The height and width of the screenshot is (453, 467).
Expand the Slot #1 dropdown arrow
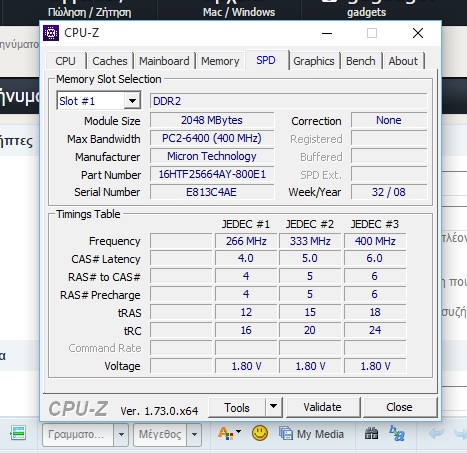click(132, 101)
